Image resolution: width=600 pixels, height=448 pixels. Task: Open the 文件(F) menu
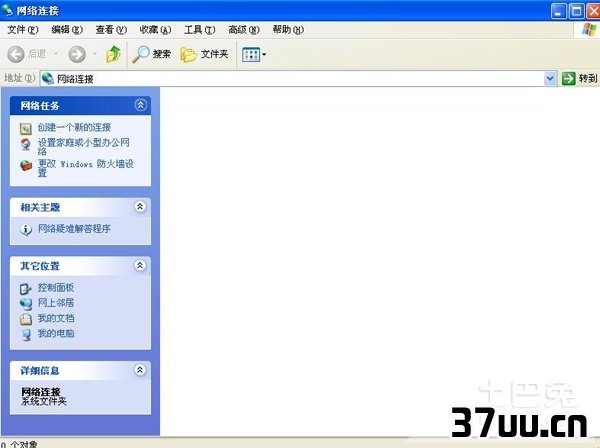point(23,29)
